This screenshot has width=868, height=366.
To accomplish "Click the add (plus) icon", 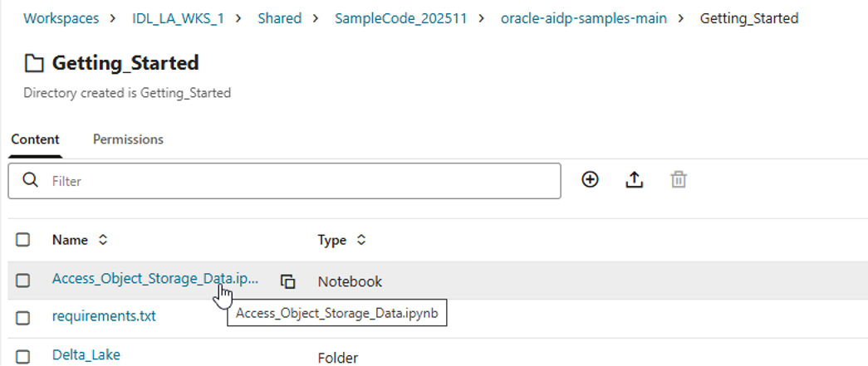I will tap(590, 179).
